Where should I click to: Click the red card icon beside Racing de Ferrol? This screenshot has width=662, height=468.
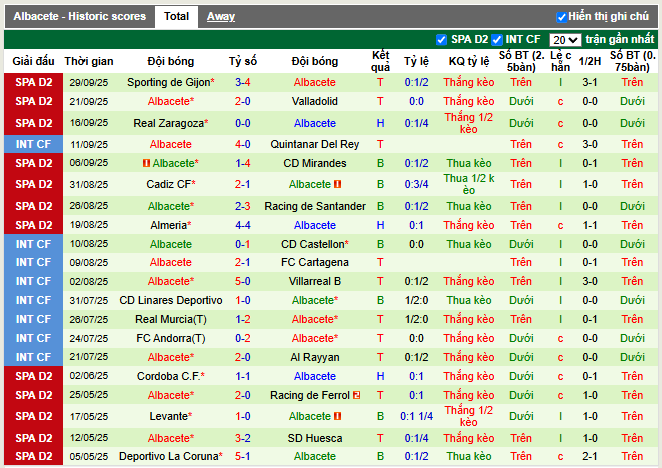click(357, 395)
